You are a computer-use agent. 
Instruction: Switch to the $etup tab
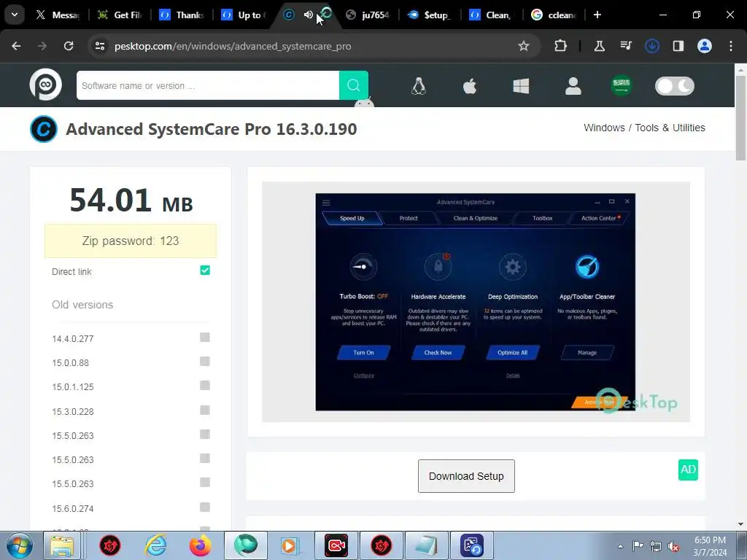point(430,15)
